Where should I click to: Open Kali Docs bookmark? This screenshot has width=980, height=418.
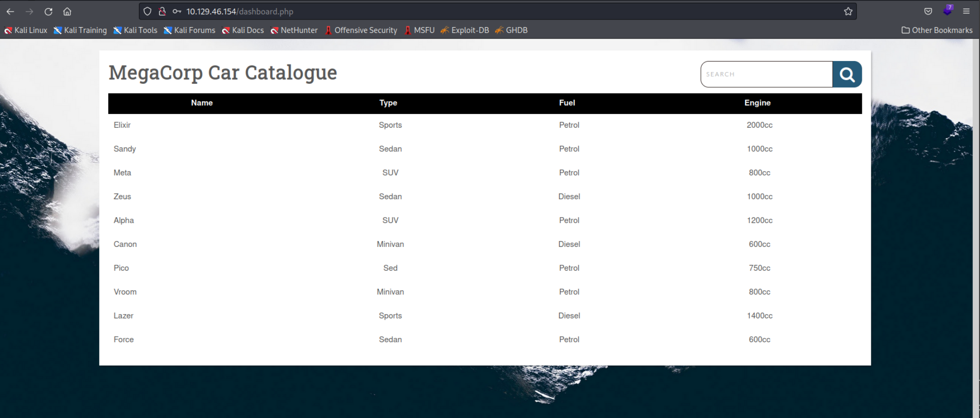point(243,30)
